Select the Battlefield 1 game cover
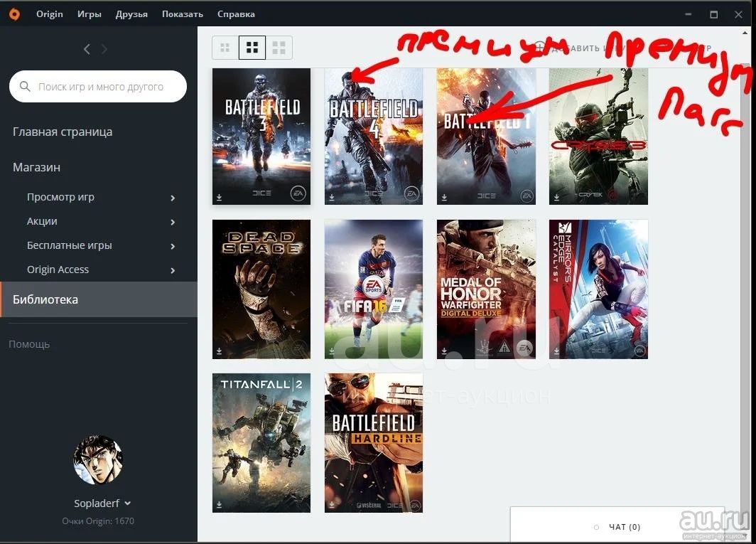Viewport: 756px width, 544px height. click(486, 136)
